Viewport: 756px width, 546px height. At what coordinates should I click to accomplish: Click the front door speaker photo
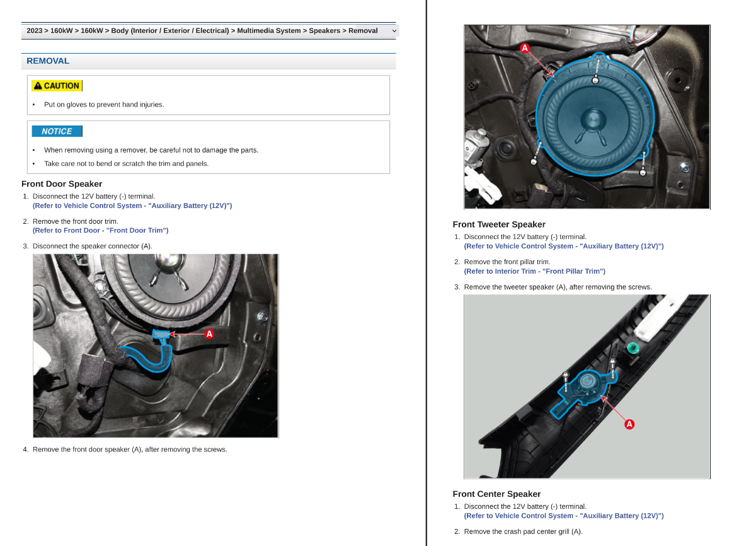[587, 117]
